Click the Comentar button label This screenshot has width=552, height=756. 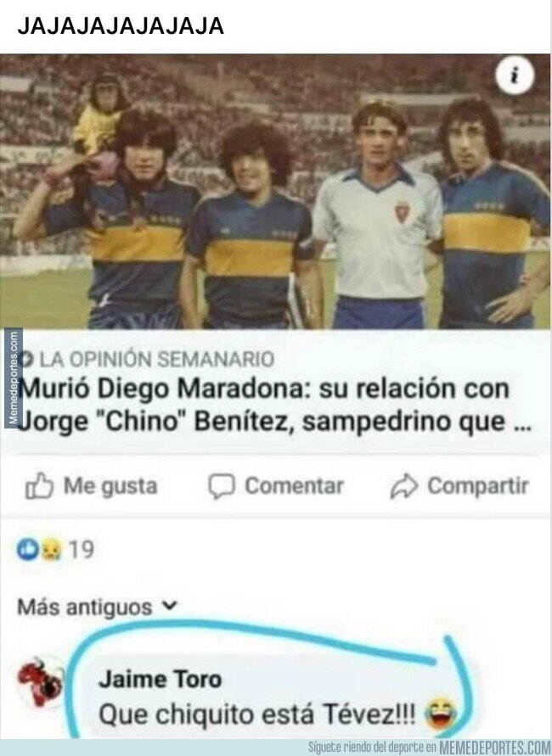coord(295,485)
